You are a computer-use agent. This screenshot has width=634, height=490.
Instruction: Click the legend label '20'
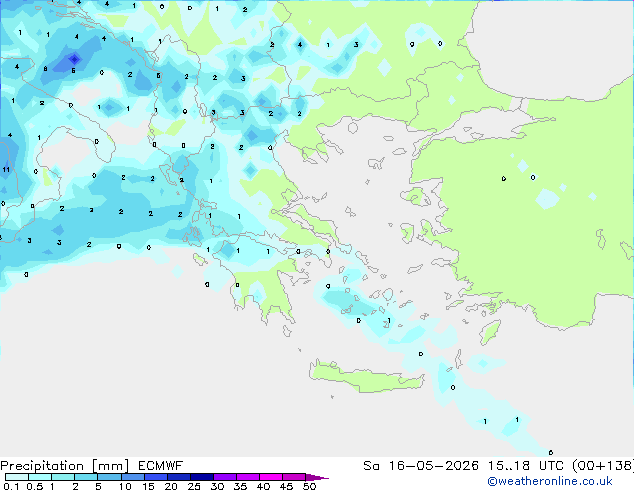tap(171, 486)
